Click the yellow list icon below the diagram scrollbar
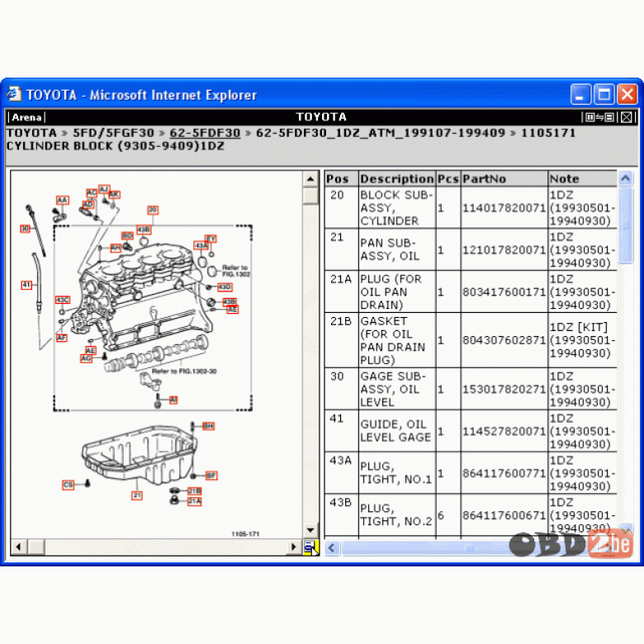The width and height of the screenshot is (644, 644). click(x=311, y=547)
